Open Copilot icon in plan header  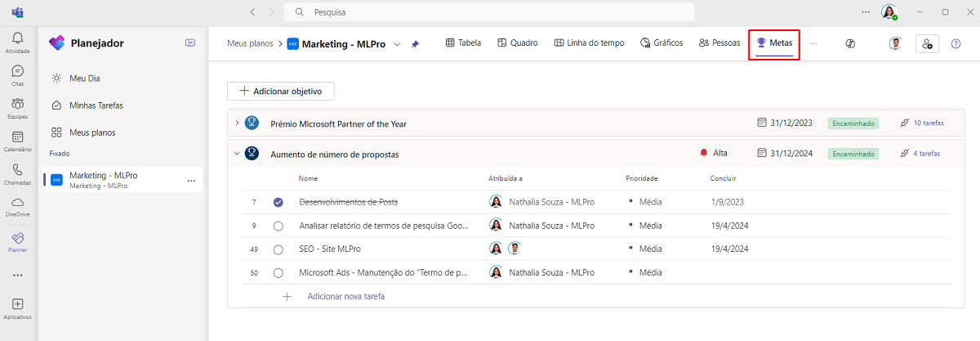[849, 43]
